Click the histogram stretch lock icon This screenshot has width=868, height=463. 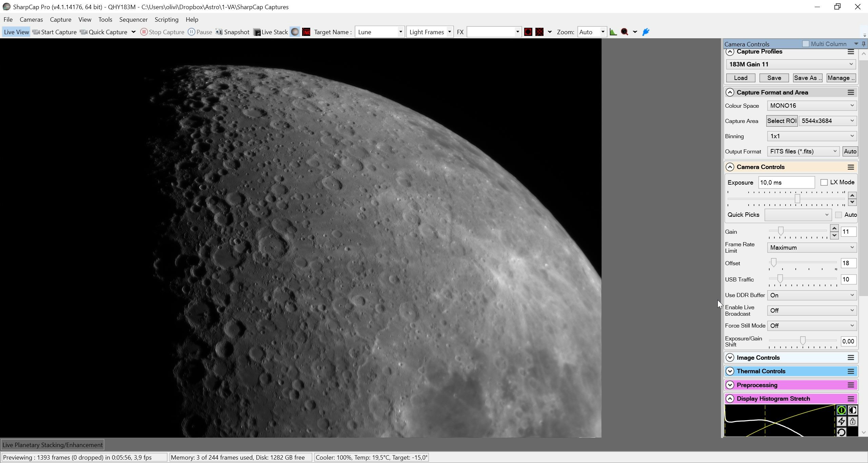(852, 421)
